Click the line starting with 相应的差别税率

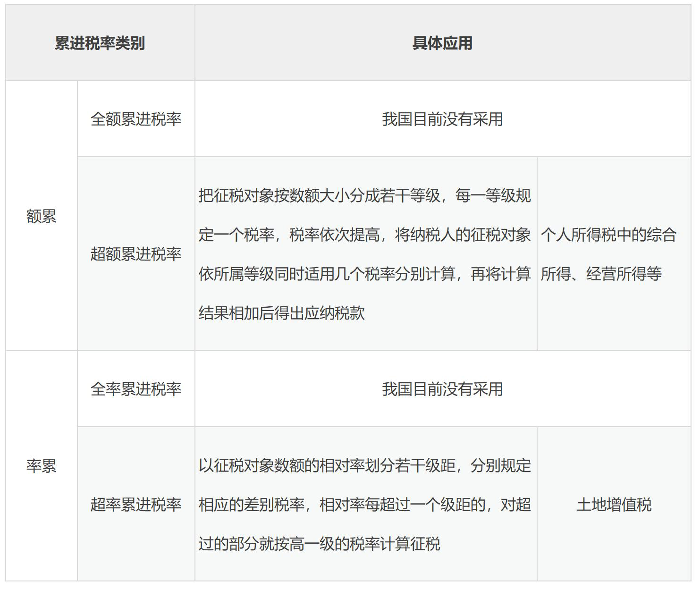[364, 505]
